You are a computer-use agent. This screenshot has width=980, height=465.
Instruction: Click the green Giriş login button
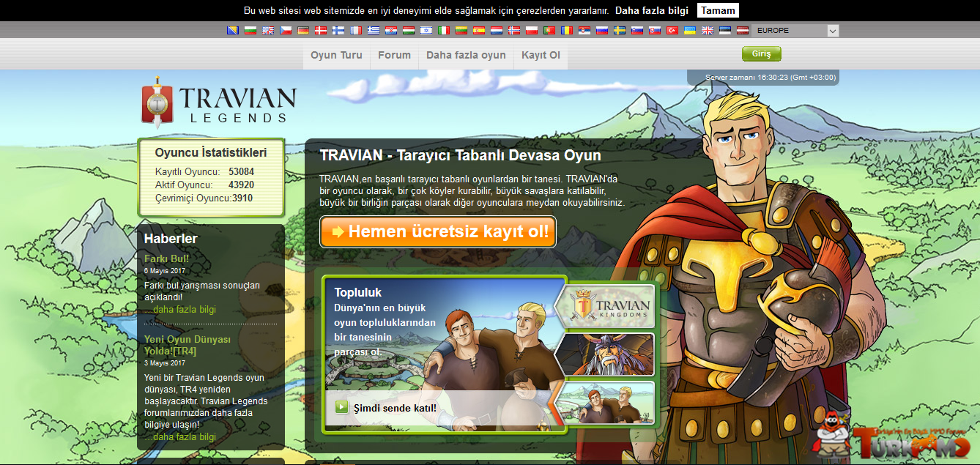tap(762, 54)
